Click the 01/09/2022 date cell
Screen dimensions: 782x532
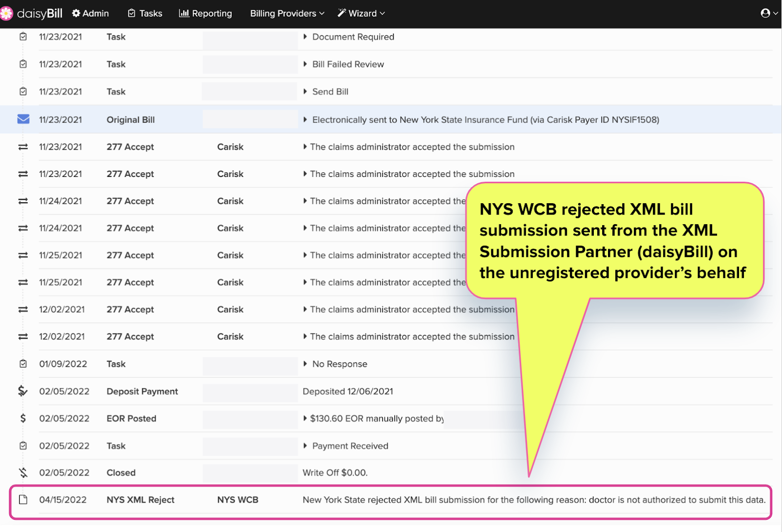click(x=63, y=364)
